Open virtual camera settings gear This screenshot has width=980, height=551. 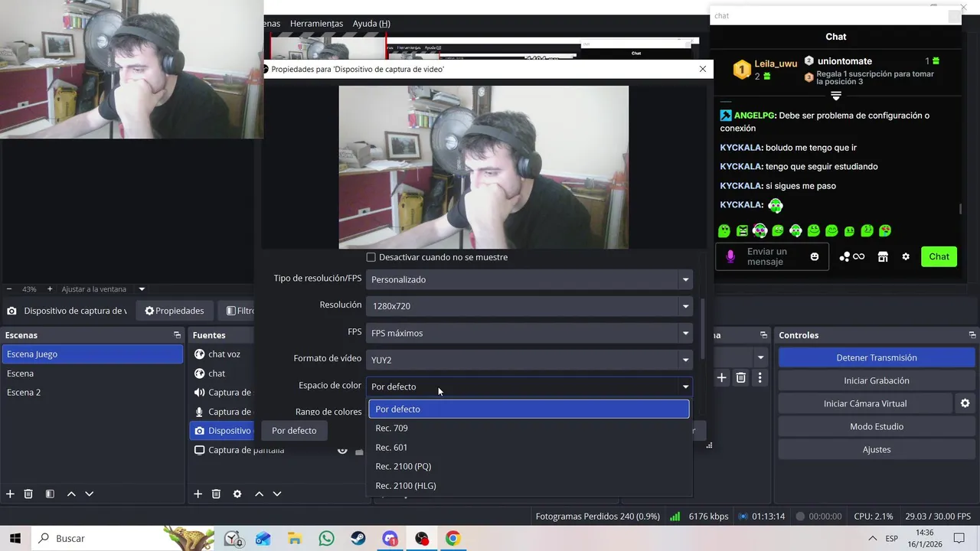coord(965,403)
